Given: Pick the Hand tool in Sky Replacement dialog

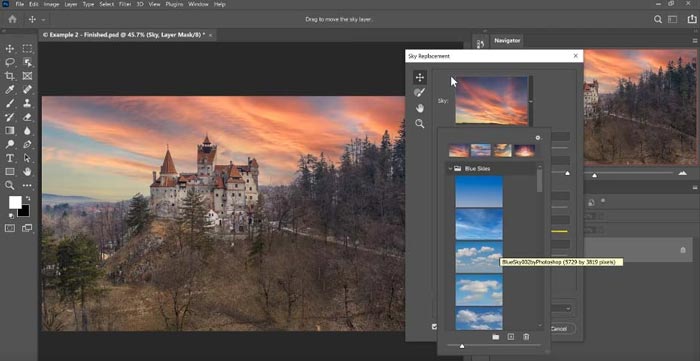Looking at the screenshot, I should click(x=420, y=108).
